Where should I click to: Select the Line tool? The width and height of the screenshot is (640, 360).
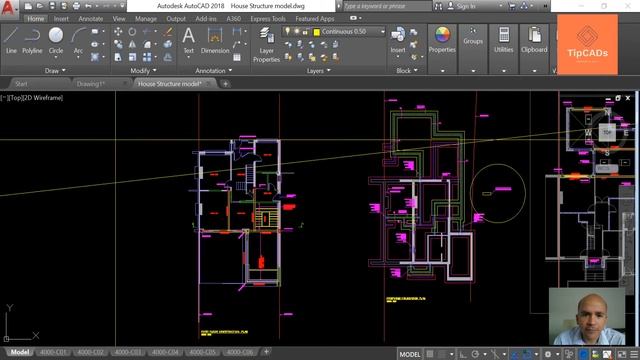click(x=11, y=40)
